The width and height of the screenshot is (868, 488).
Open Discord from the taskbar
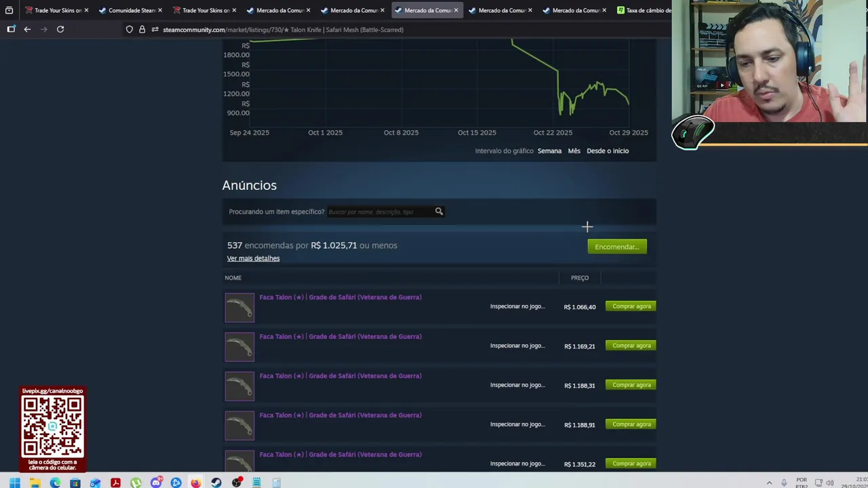pos(156,483)
